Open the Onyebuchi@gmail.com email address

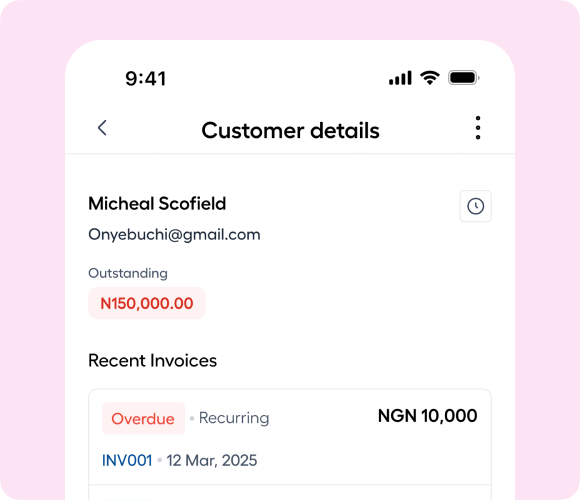pos(174,235)
